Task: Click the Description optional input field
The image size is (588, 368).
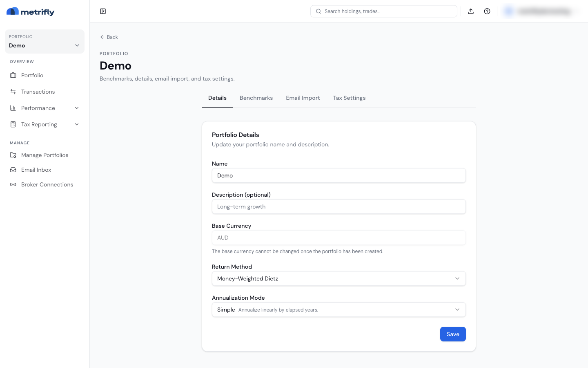Action: 339,206
